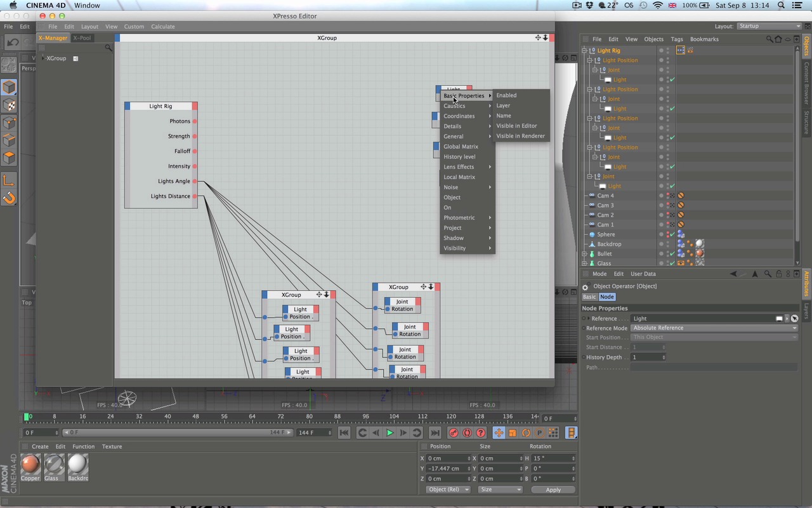
Task: Click the Attribute Manager up arrow
Action: [755, 274]
